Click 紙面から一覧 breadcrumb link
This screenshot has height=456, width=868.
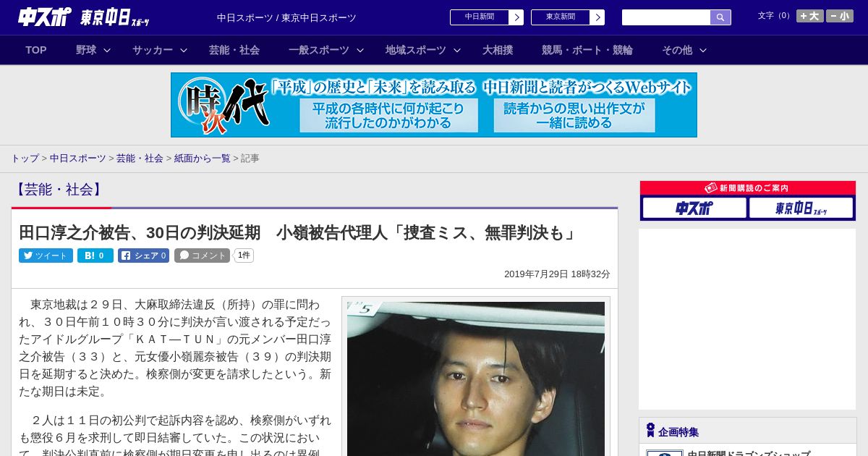[x=202, y=158]
